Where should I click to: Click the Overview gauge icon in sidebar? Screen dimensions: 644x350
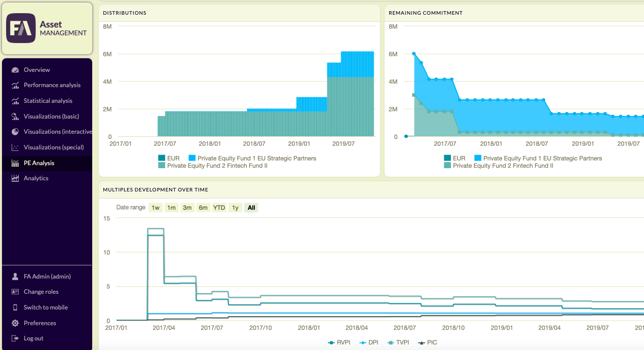coord(15,70)
